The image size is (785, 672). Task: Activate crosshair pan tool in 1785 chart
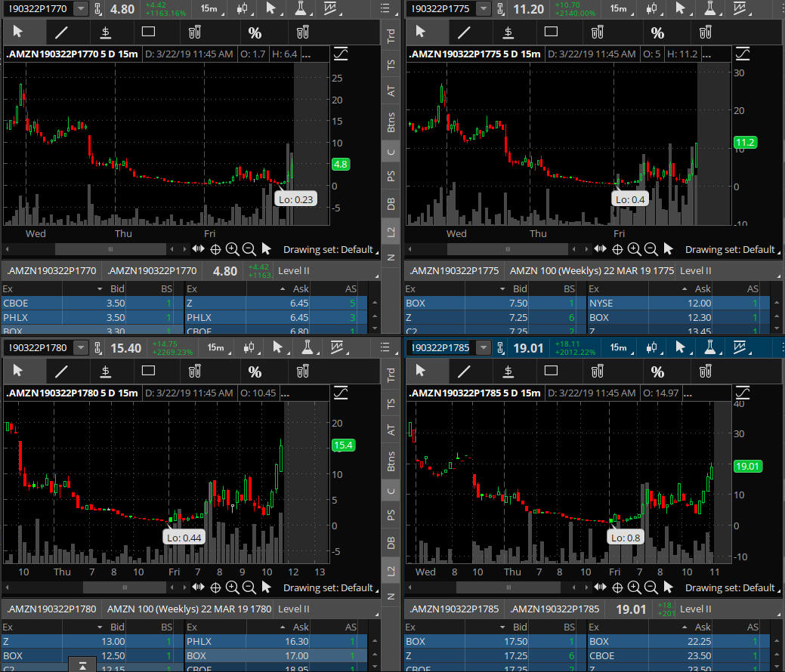[617, 587]
